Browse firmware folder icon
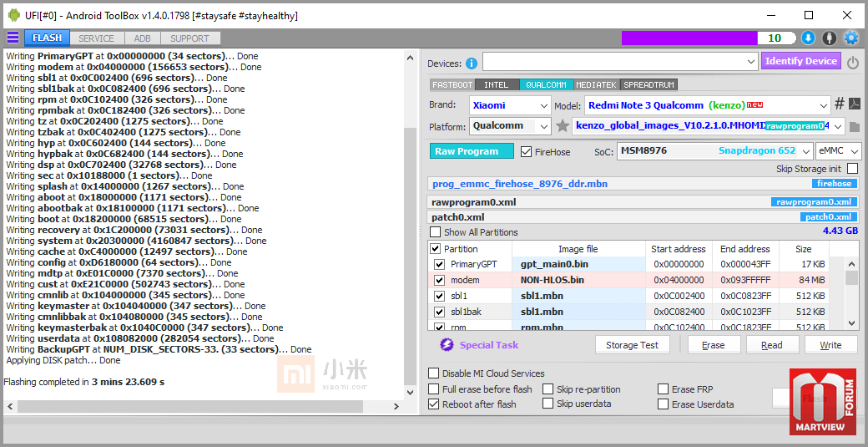 point(854,127)
